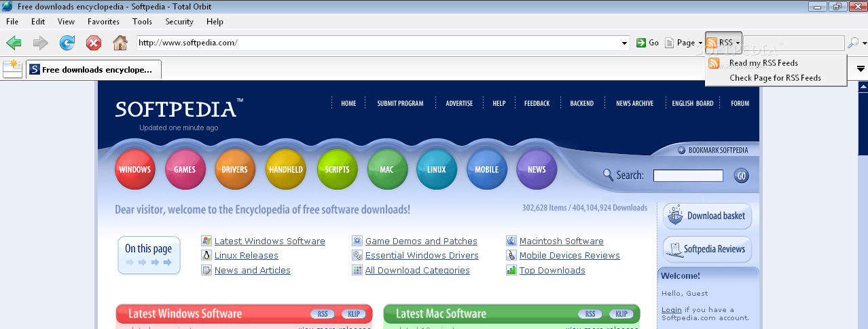Click the Softpedia Search text field
This screenshot has width=868, height=329.
pyautogui.click(x=688, y=176)
